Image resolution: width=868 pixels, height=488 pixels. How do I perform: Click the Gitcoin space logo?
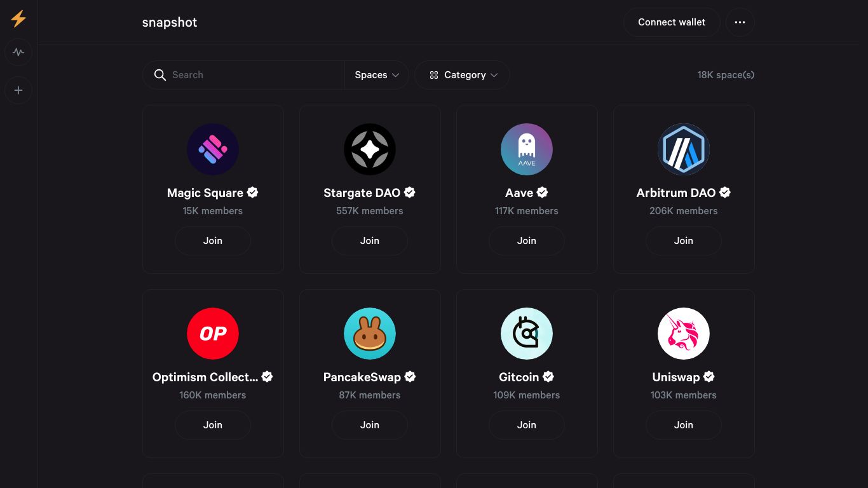(526, 333)
